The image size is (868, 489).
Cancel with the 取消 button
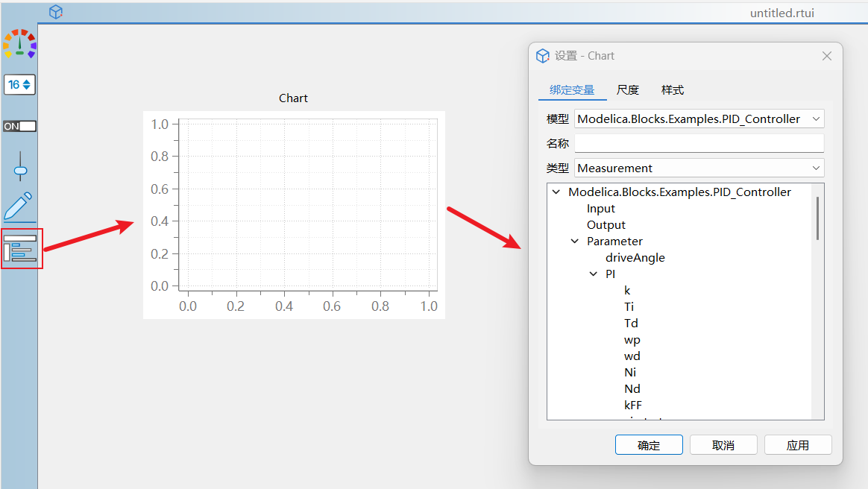[x=723, y=445]
